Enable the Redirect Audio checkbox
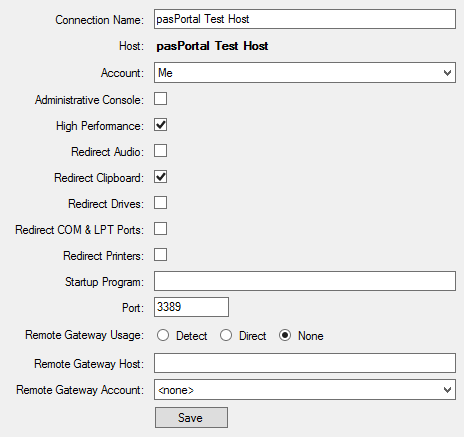This screenshot has width=464, height=437. click(160, 151)
